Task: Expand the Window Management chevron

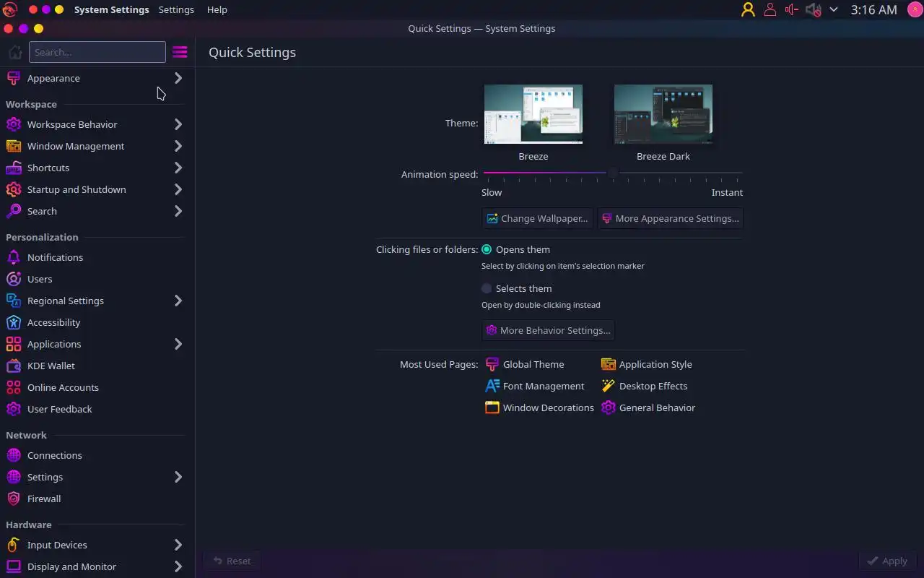Action: coord(178,146)
